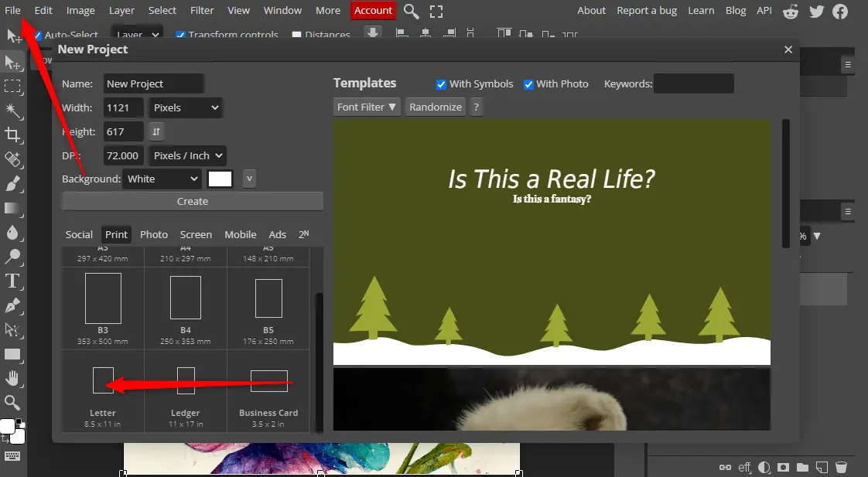Select the Type tool
Viewport: 868px width, 477px height.
(13, 281)
